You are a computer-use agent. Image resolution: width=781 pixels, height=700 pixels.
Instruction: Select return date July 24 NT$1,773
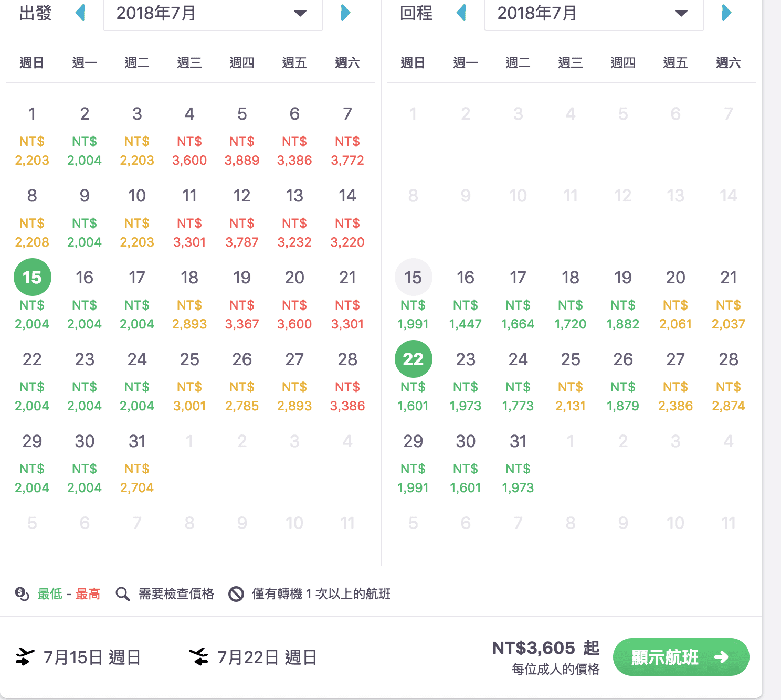518,382
